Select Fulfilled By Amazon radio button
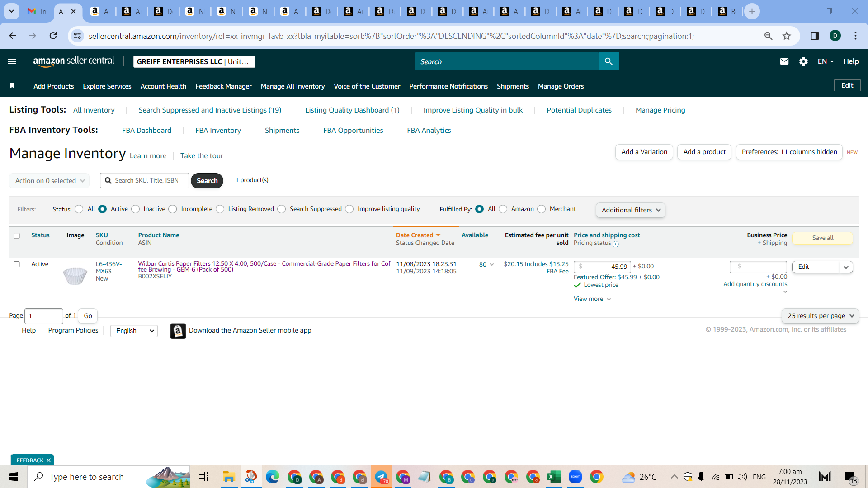868x488 pixels. pyautogui.click(x=503, y=209)
